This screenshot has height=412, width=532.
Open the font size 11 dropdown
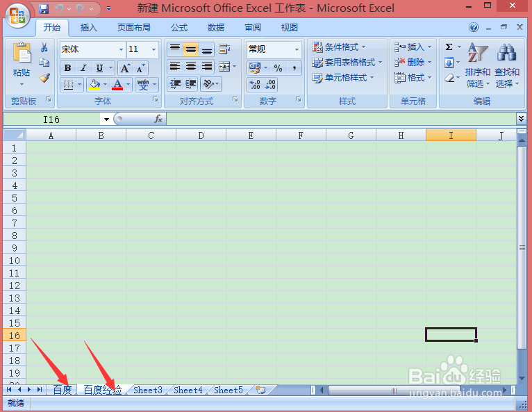click(153, 49)
